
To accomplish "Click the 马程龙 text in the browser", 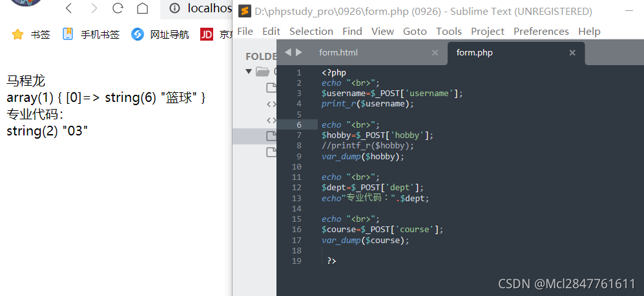I will [x=26, y=81].
